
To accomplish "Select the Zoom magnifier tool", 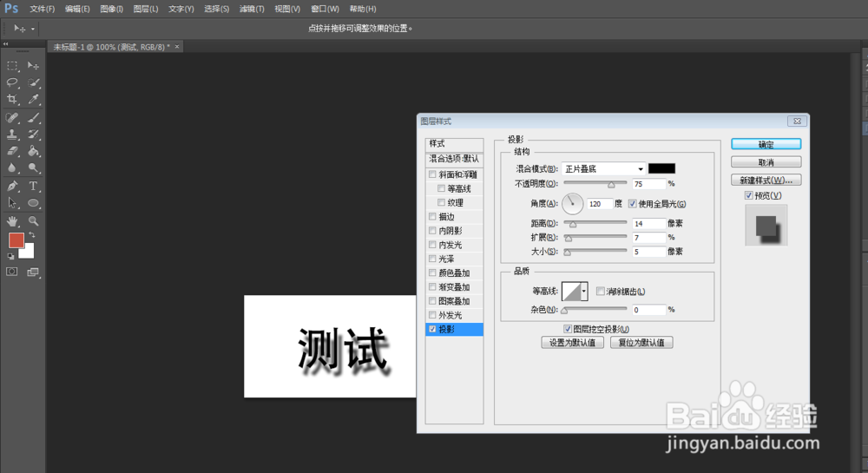I will 33,221.
